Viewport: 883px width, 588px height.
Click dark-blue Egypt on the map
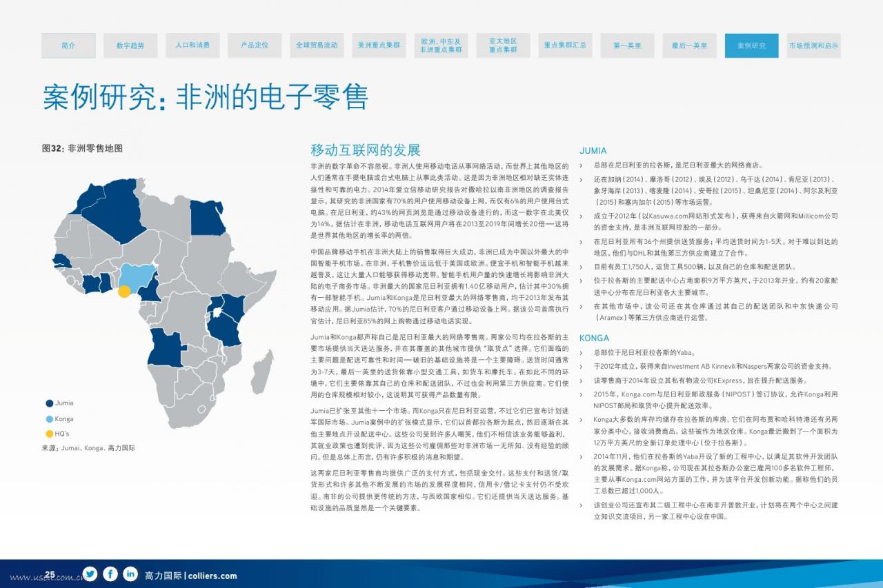pyautogui.click(x=208, y=217)
